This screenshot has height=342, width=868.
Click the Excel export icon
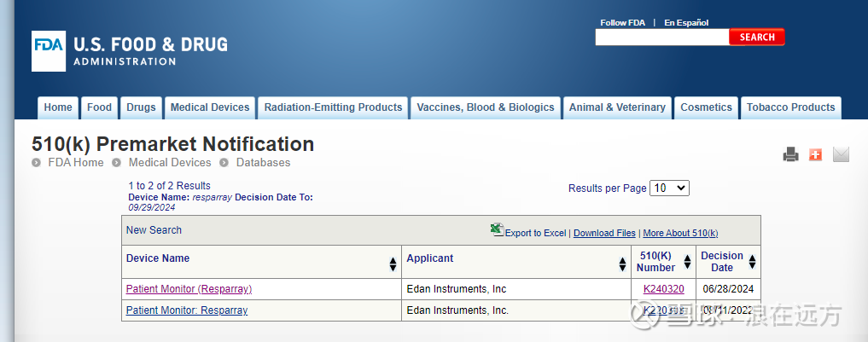click(x=497, y=229)
